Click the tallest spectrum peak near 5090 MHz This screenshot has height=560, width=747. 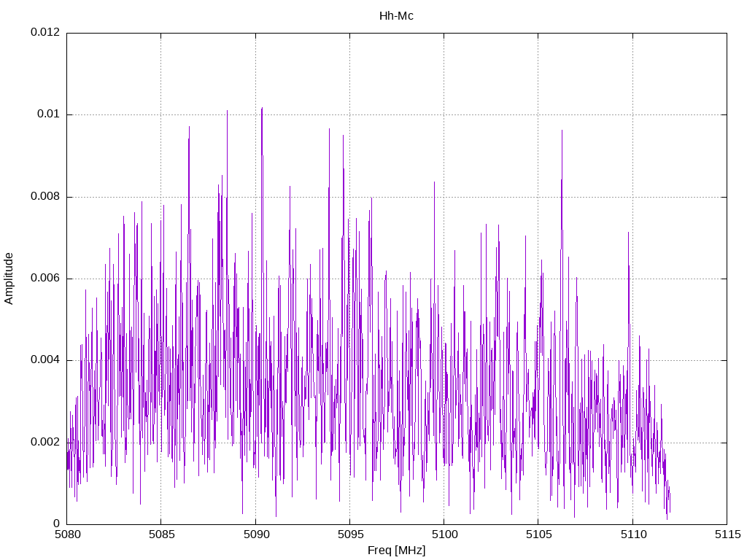[x=262, y=109]
